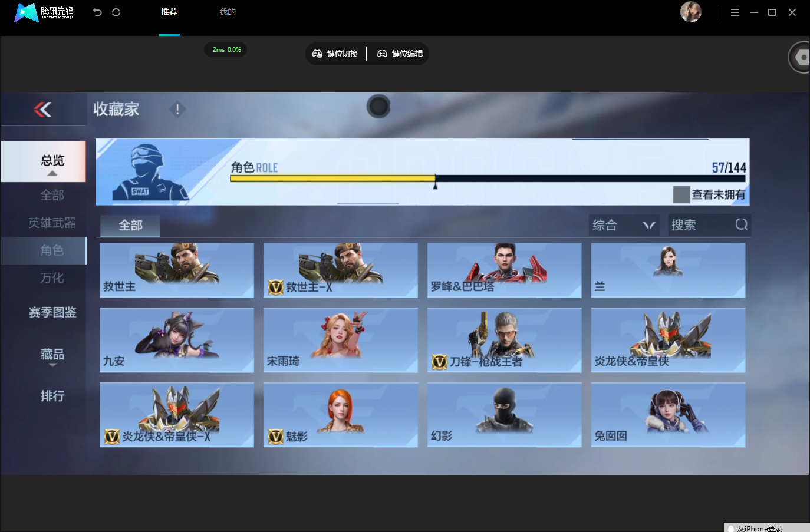Image resolution: width=810 pixels, height=532 pixels.
Task: Select the 罗峰&巴巴塔 character card
Action: [505, 270]
